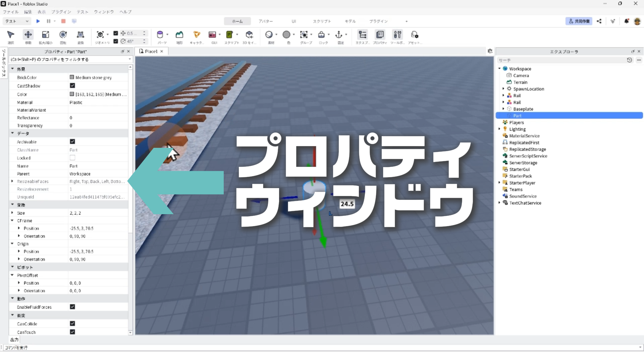644x362 pixels.
Task: Open the ファイル menu
Action: (11, 12)
